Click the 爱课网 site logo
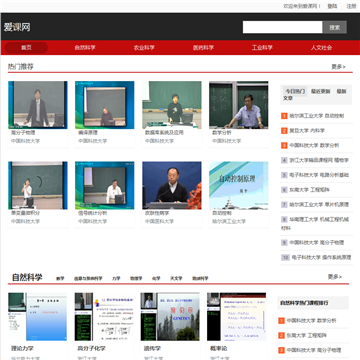The height and width of the screenshot is (360, 360). pos(17,27)
